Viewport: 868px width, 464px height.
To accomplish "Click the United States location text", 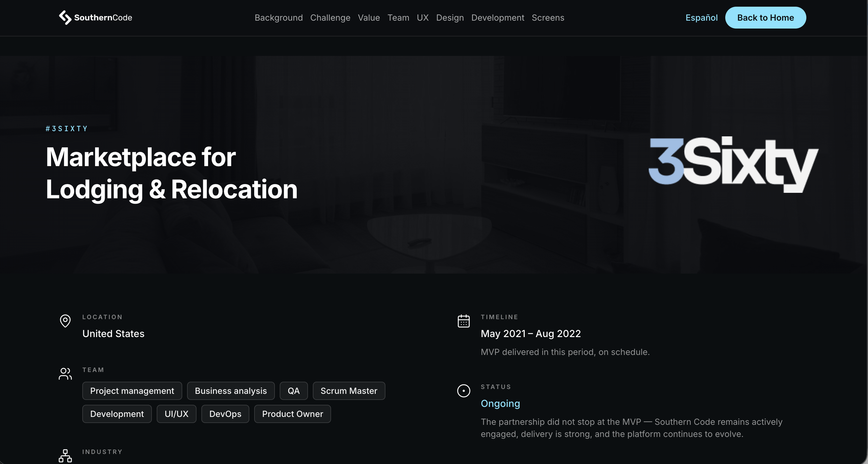I will pos(113,334).
